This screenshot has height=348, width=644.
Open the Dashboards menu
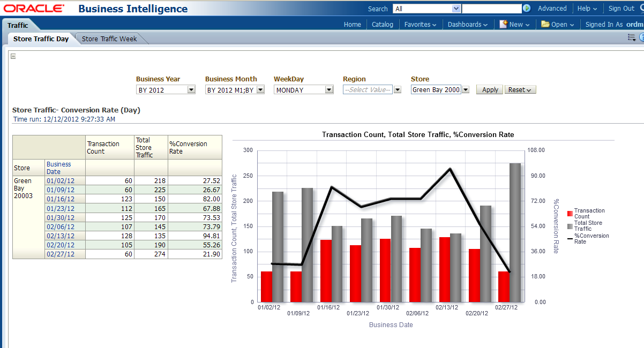pos(467,24)
